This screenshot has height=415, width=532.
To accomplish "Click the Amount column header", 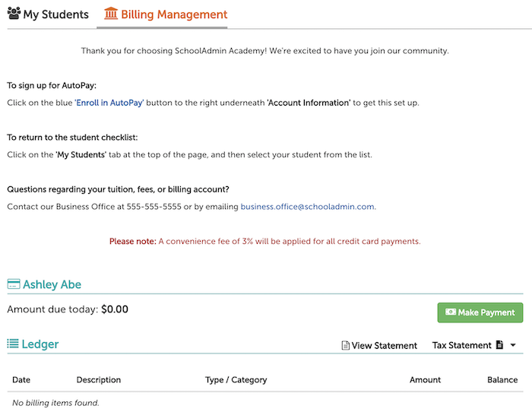I will coord(425,380).
